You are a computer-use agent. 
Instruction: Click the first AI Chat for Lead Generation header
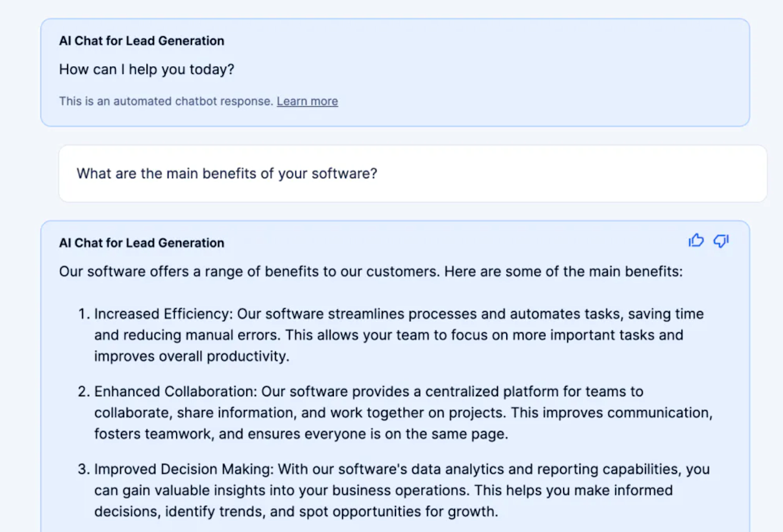pyautogui.click(x=141, y=41)
